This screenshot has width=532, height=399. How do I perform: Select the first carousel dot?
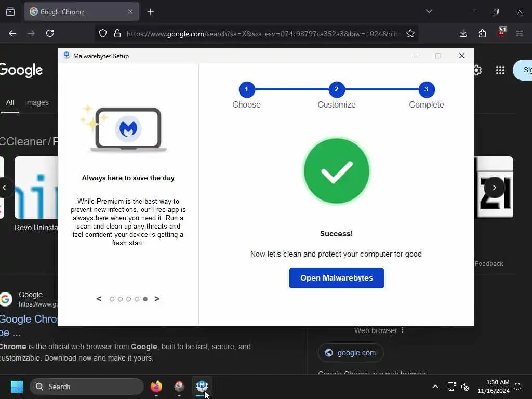coord(112,299)
